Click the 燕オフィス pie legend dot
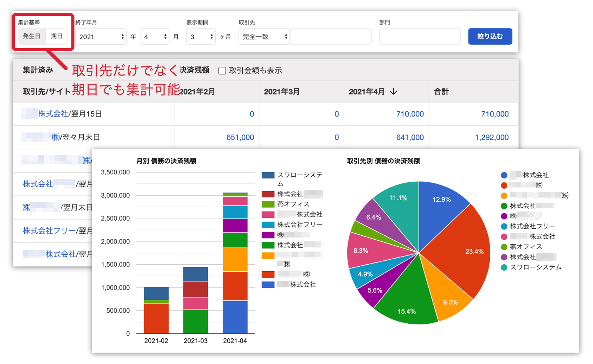The height and width of the screenshot is (364, 593). coord(504,247)
